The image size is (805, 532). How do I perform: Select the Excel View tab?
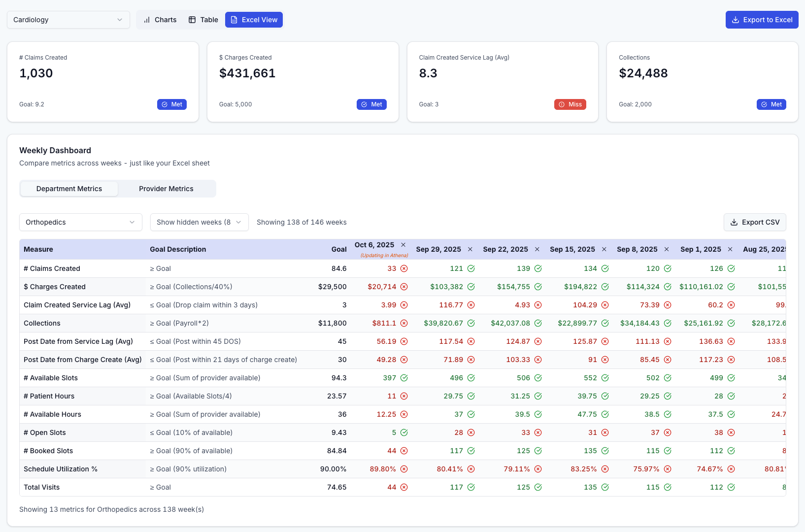coord(254,20)
